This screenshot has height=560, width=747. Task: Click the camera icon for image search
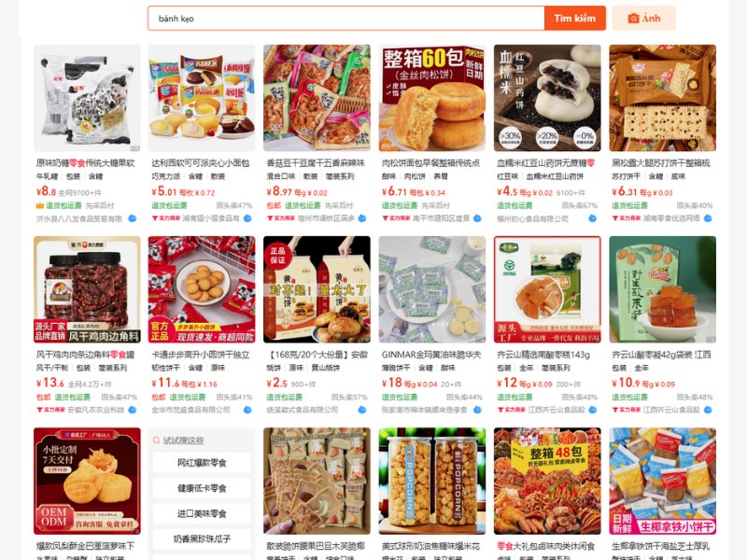point(633,19)
